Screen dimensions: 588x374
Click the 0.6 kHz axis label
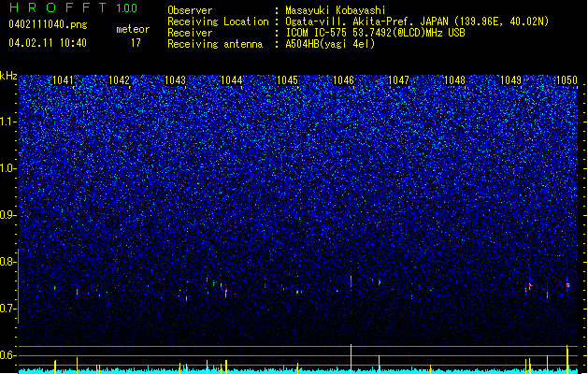tap(8, 355)
